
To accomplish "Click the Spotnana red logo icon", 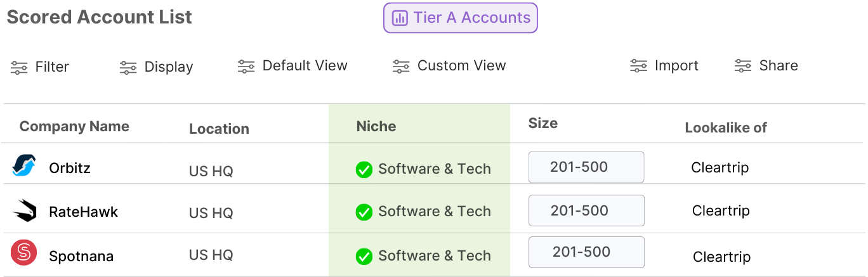I will (24, 253).
